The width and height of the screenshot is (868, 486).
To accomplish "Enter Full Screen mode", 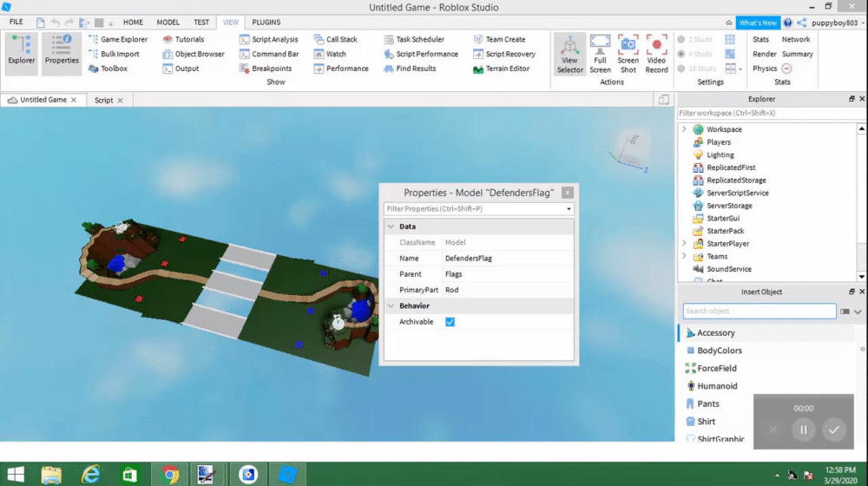I will (x=600, y=54).
